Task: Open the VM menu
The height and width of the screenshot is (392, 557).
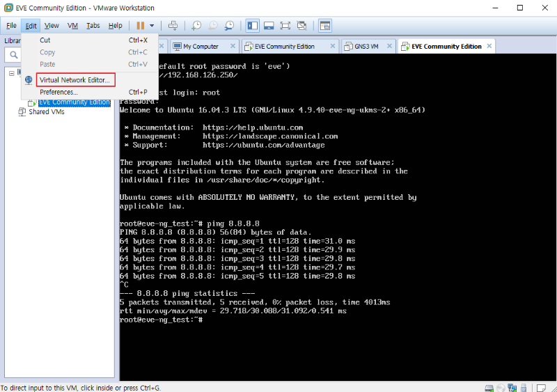Action: click(72, 26)
